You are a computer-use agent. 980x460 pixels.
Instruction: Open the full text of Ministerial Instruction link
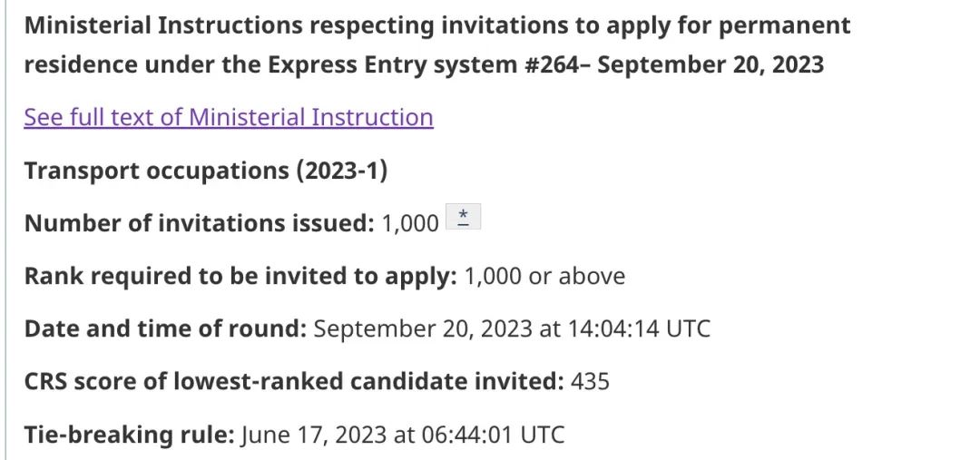point(228,118)
